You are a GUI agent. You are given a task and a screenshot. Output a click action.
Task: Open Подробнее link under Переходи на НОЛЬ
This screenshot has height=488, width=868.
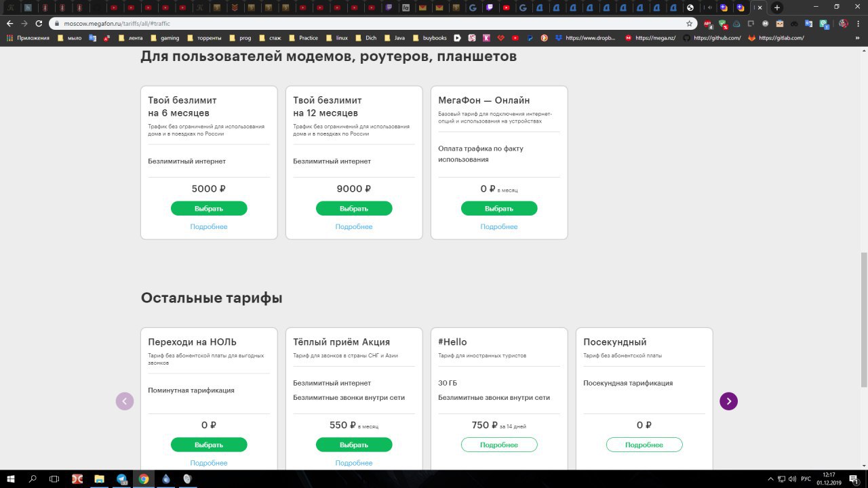tap(209, 463)
